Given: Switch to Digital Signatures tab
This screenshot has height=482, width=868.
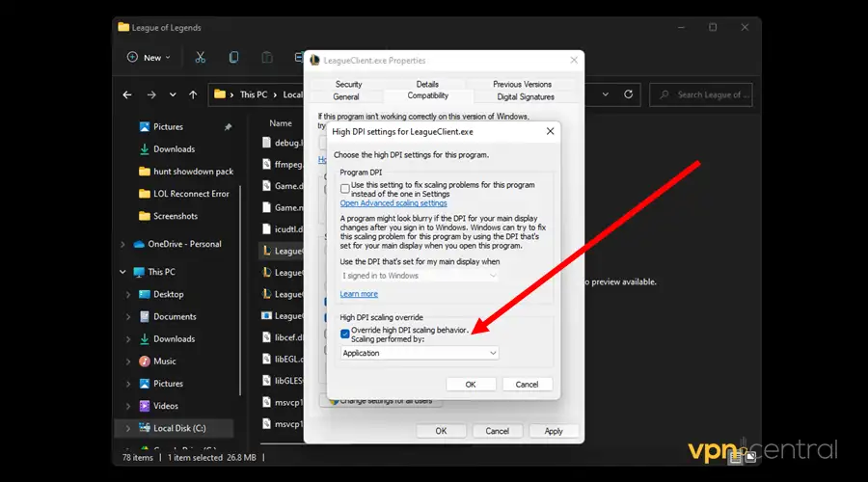Looking at the screenshot, I should 526,96.
